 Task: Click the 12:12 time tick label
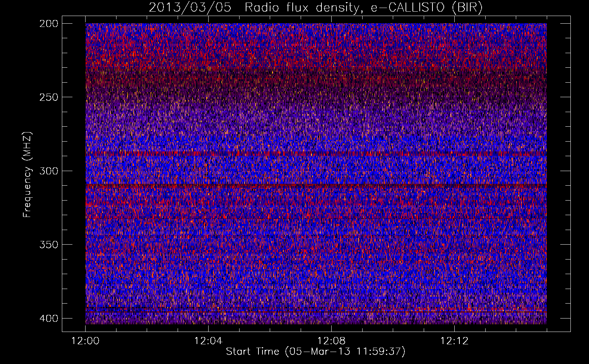(x=454, y=341)
